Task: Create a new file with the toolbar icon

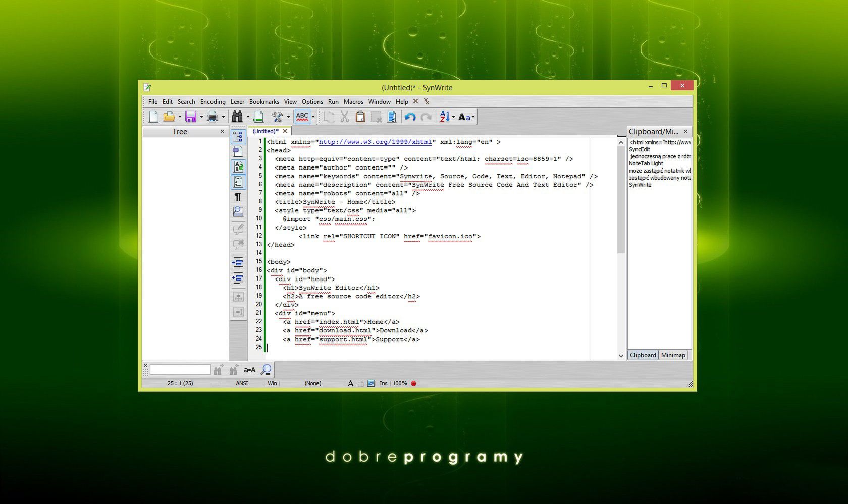Action: coord(153,117)
